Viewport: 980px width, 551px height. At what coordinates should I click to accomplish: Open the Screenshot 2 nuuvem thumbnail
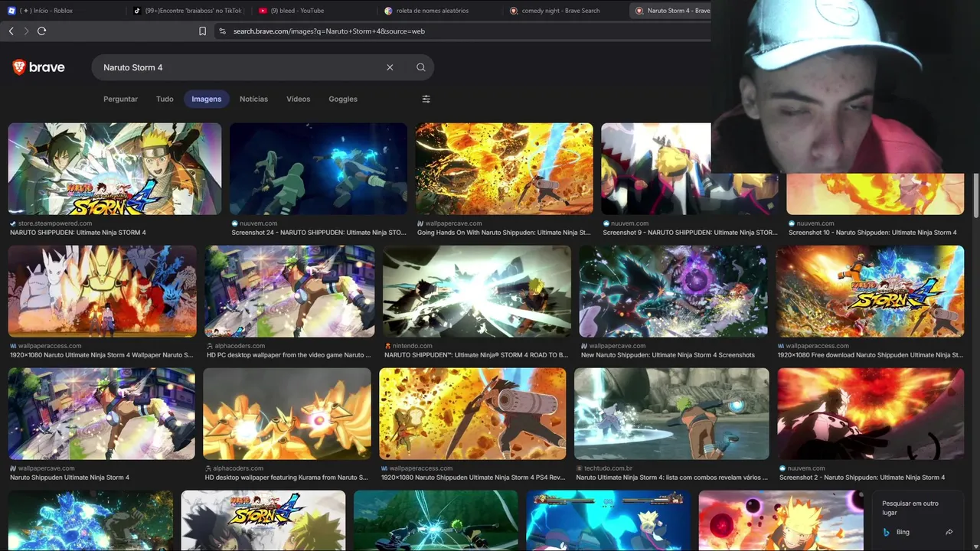point(871,413)
